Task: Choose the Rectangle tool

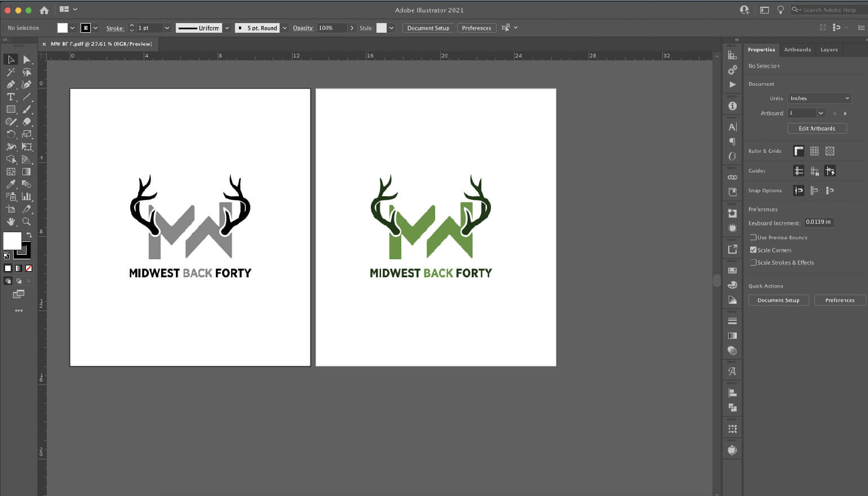Action: pos(11,109)
